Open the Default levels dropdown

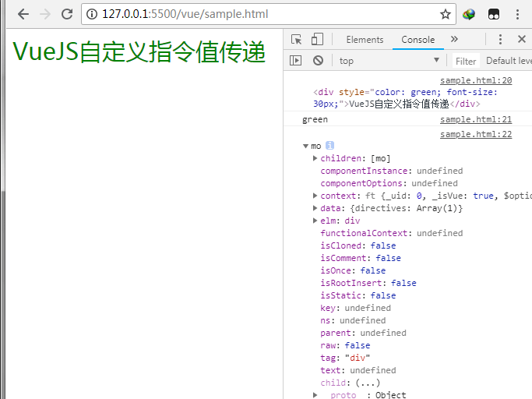[509, 61]
